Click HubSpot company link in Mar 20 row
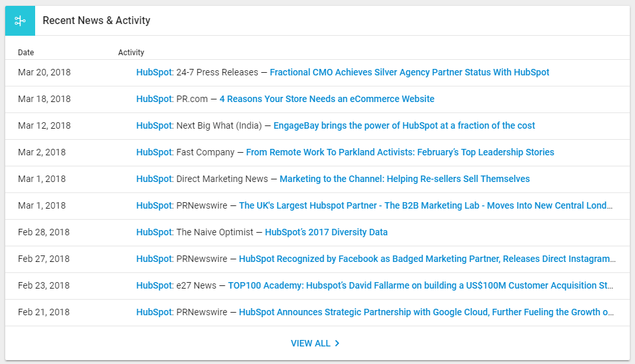The height and width of the screenshot is (364, 635). [154, 72]
